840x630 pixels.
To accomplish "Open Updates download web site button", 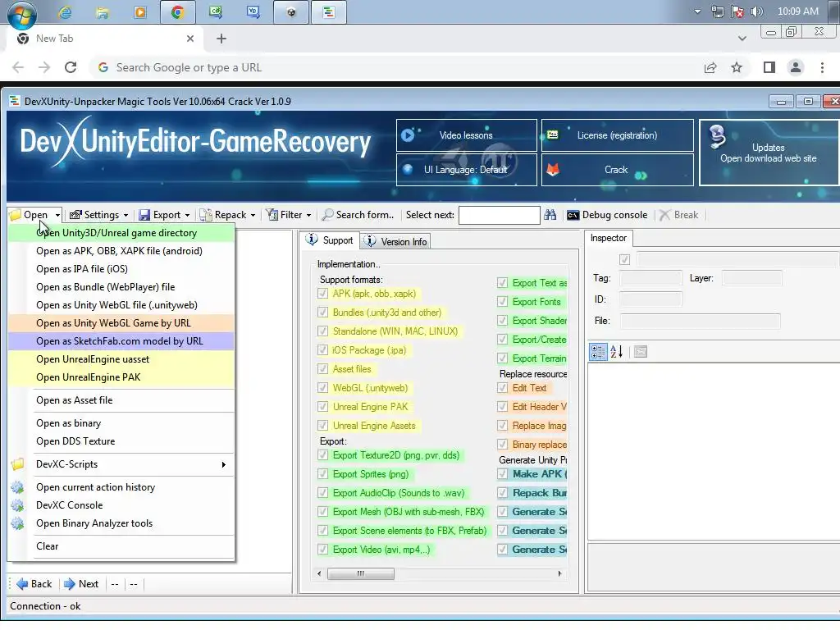I will point(768,153).
